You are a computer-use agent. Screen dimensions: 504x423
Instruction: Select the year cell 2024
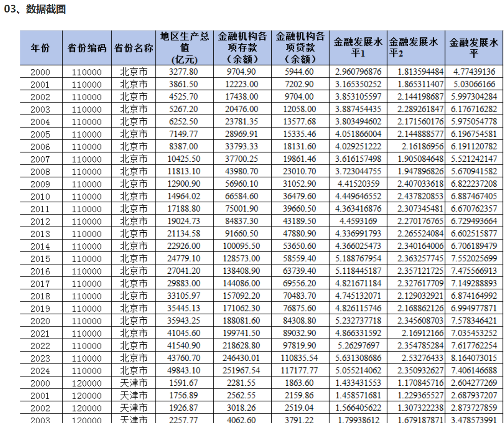[x=40, y=370]
